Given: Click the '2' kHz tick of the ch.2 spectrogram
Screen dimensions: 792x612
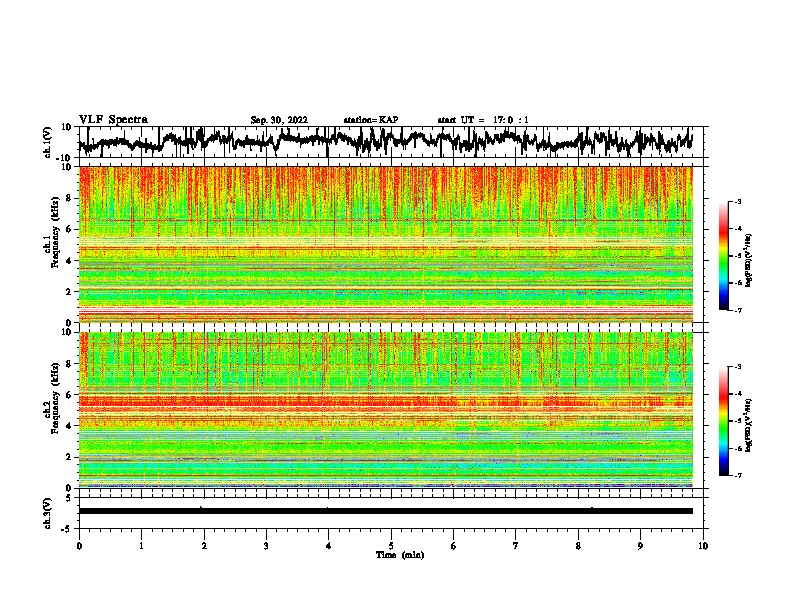Looking at the screenshot, I should coord(70,457).
